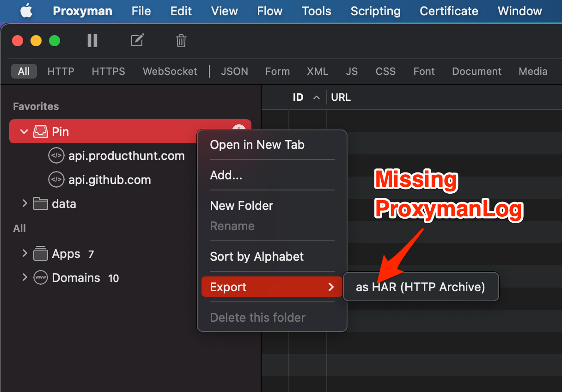This screenshot has width=562, height=392.
Task: Filter by Form content
Action: [x=278, y=71]
